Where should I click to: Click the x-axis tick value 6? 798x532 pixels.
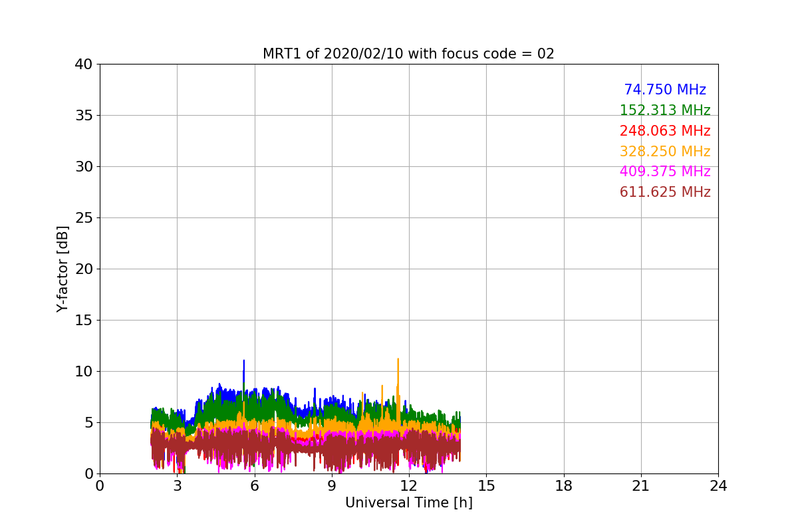click(x=254, y=485)
